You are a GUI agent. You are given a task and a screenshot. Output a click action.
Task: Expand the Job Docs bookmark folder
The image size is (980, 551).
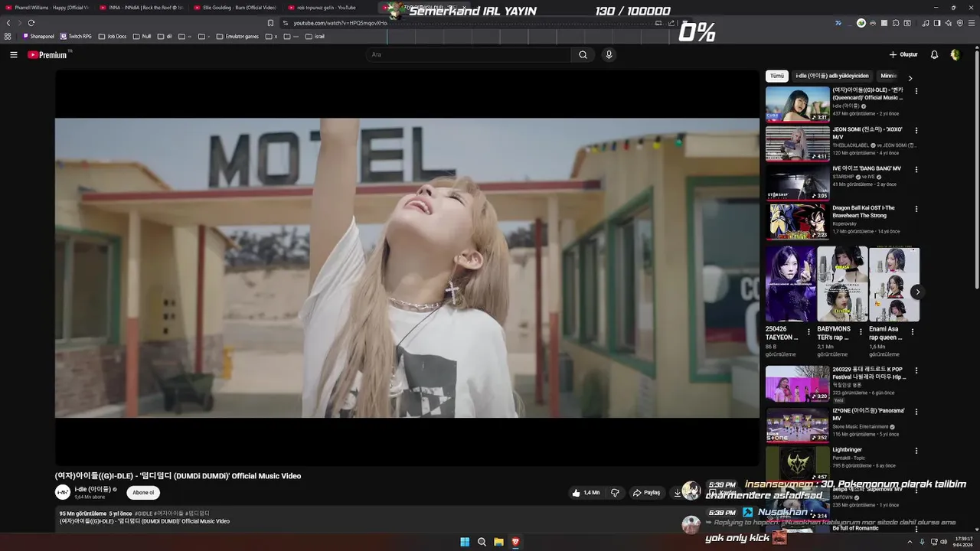[113, 36]
